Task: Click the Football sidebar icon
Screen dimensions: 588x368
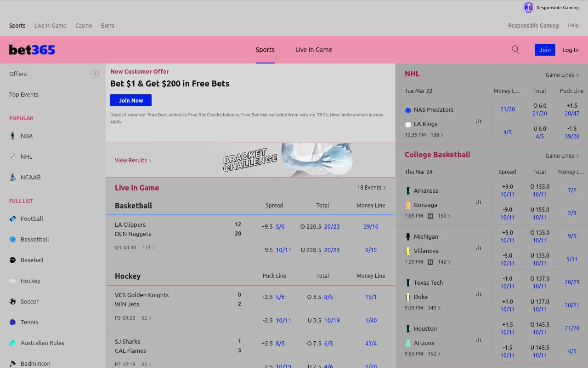Action: tap(13, 218)
